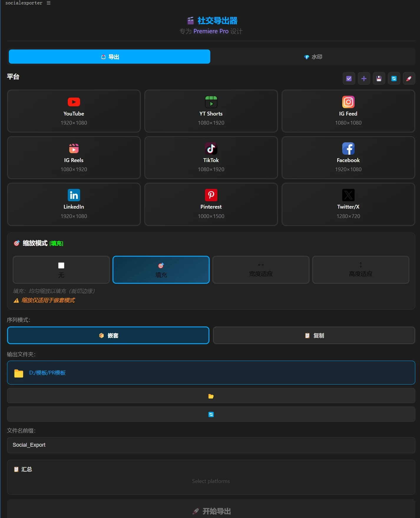Click the rocket icon in platform toolbar
Image resolution: width=420 pixels, height=518 pixels.
(x=409, y=78)
